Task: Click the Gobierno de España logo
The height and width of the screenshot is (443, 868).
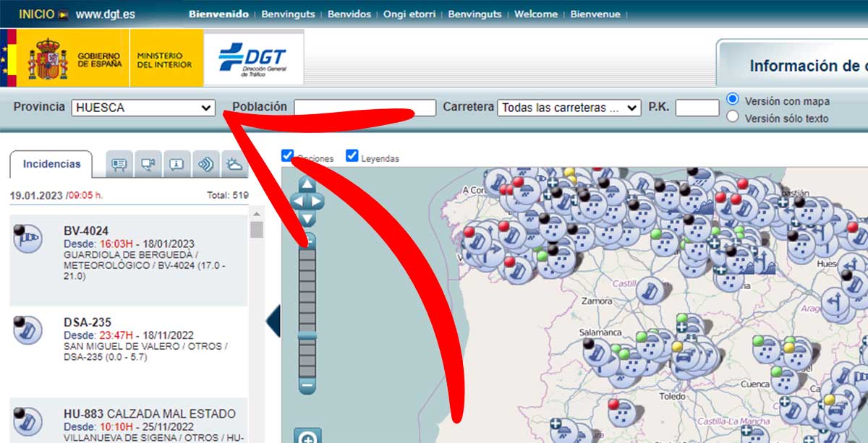Action: pyautogui.click(x=74, y=59)
